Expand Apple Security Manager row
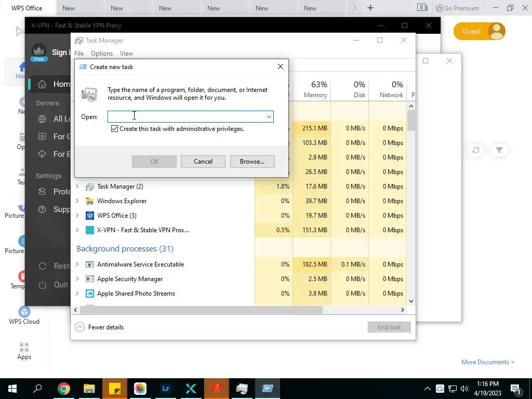Image resolution: width=532 pixels, height=399 pixels. (77, 279)
